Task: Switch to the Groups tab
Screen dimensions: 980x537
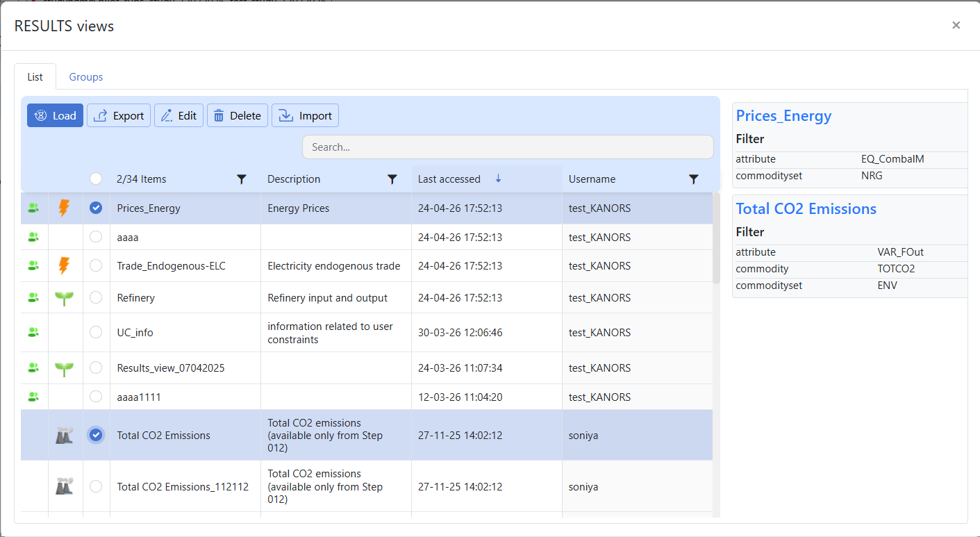Action: click(86, 77)
